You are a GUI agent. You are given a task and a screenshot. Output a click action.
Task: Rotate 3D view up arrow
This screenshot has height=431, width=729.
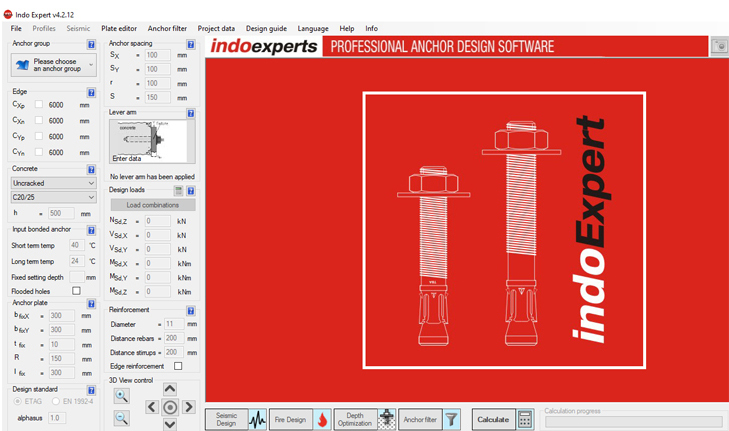pos(170,389)
